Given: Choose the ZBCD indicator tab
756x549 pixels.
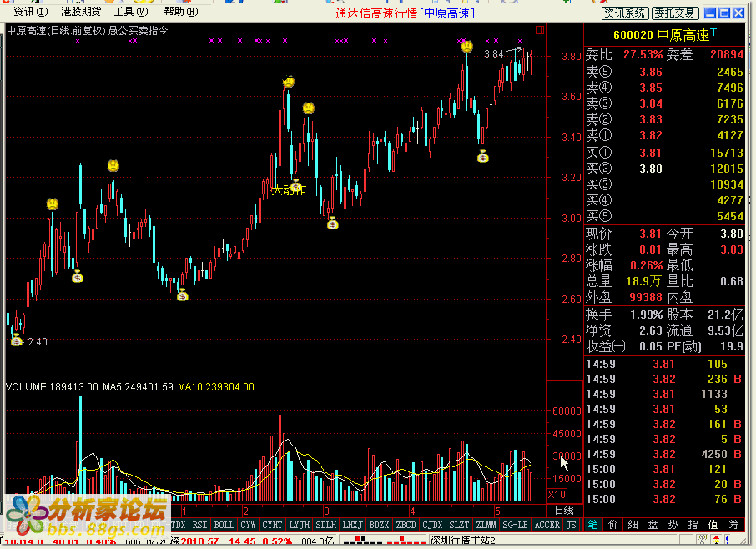Looking at the screenshot, I should coord(406,525).
